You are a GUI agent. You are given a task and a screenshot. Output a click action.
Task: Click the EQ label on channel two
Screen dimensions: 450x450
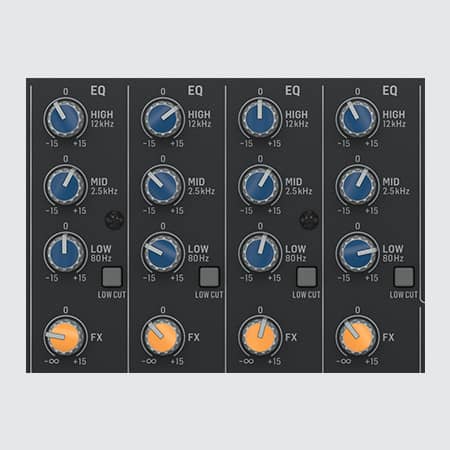[x=195, y=90]
